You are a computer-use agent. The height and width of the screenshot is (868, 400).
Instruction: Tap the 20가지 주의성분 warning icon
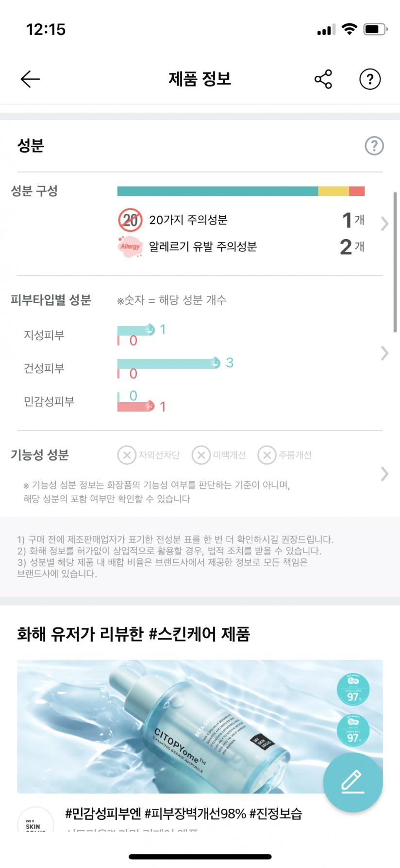coord(130,220)
